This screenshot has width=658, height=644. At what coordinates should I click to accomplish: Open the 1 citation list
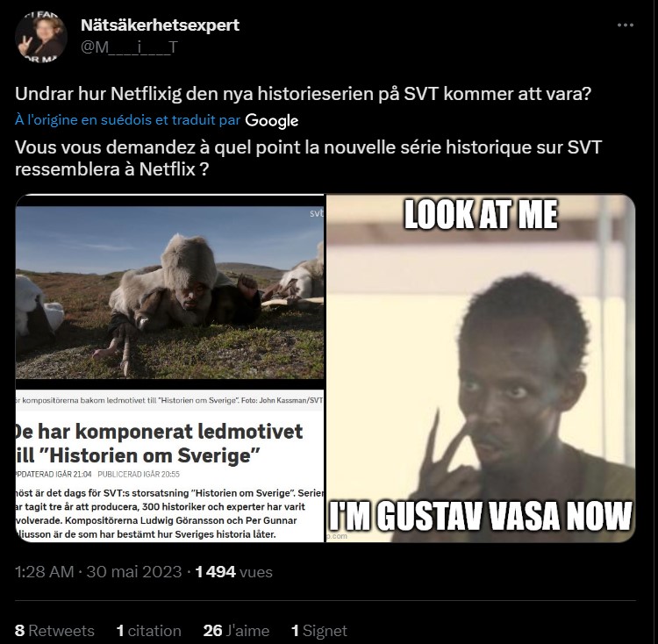click(148, 631)
